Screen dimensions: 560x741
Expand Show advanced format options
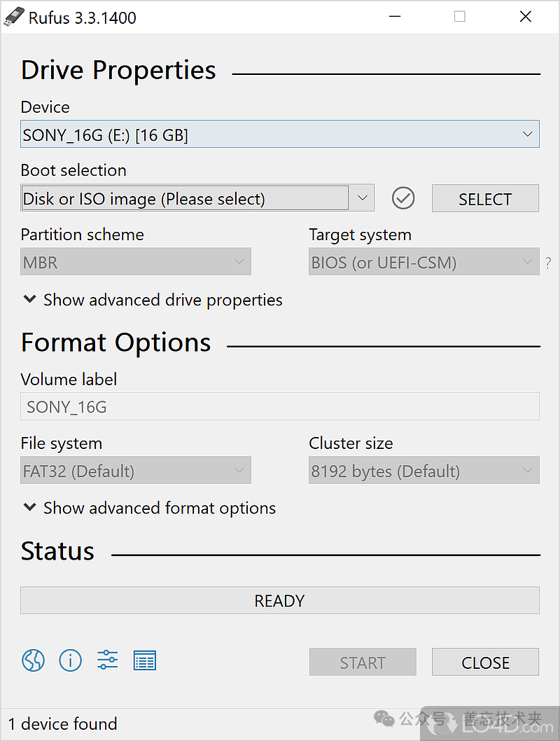pos(149,508)
